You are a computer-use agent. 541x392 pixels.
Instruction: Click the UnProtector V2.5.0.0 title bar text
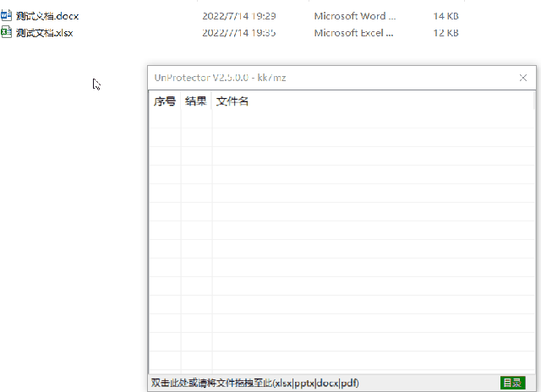coord(220,78)
